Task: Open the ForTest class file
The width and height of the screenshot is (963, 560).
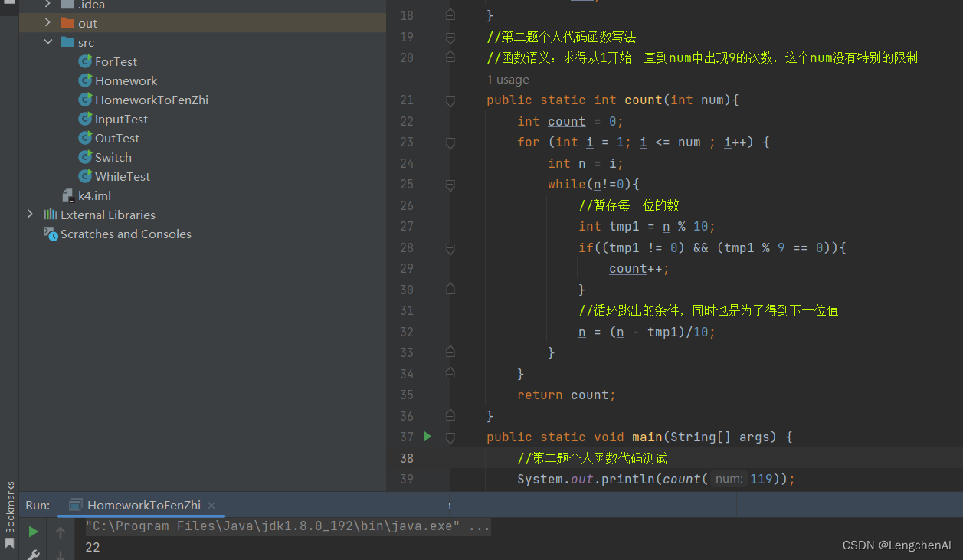Action: 116,61
